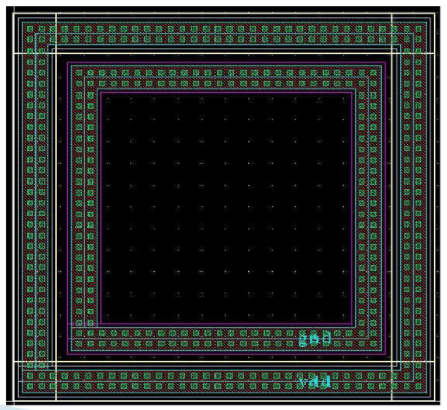Click the outer purple rectangle's left edge
Viewport: 447px width, 410px height.
pos(68,208)
